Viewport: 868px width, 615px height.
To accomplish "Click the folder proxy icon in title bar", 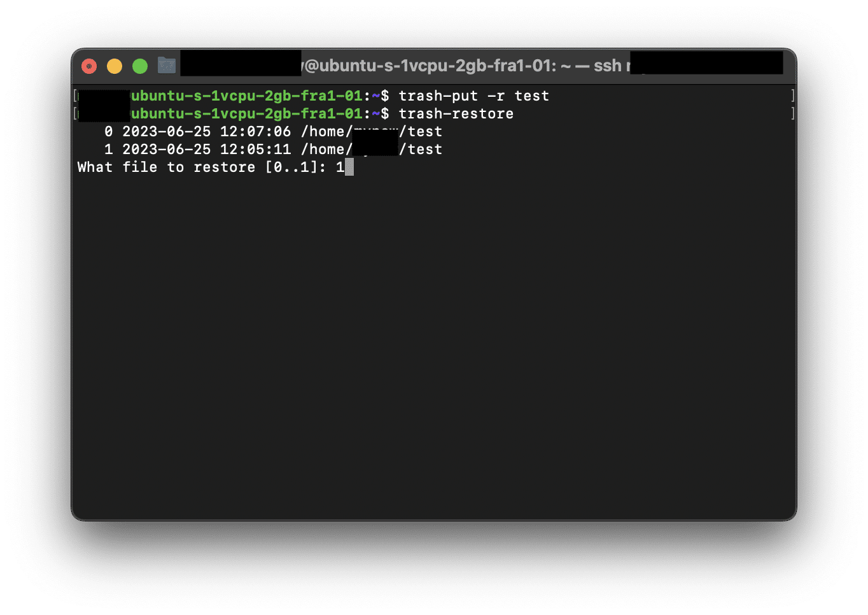I will [166, 64].
